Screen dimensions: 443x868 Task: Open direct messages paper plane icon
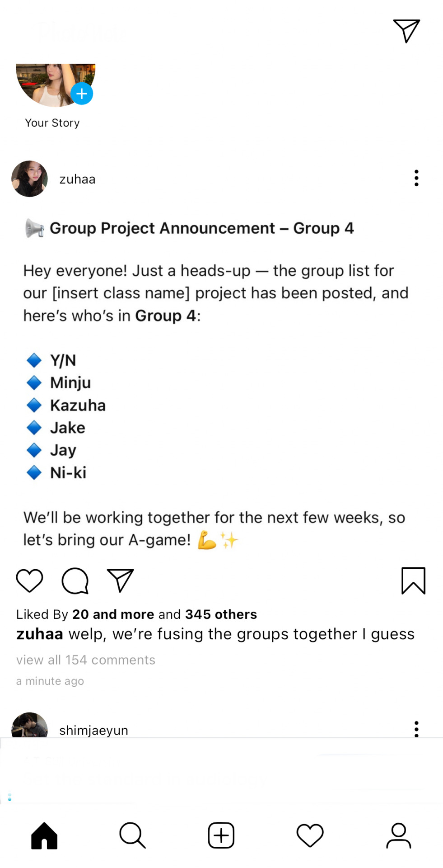[x=406, y=31]
